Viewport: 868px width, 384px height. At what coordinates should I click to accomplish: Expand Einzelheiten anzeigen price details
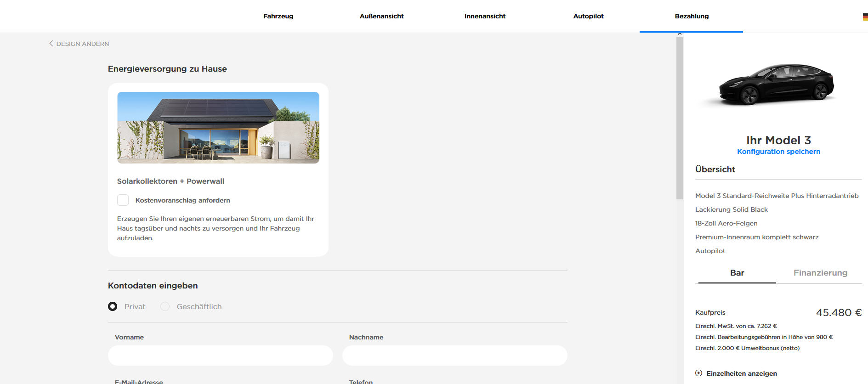tap(742, 373)
